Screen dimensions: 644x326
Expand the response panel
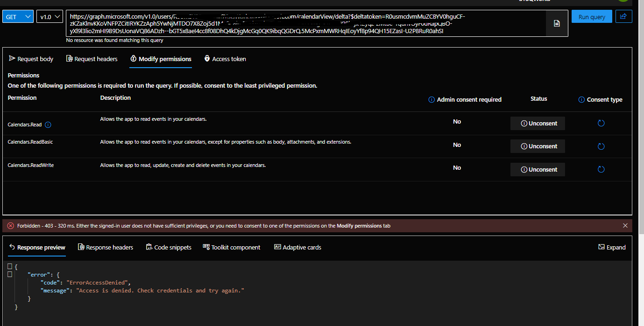[612, 247]
